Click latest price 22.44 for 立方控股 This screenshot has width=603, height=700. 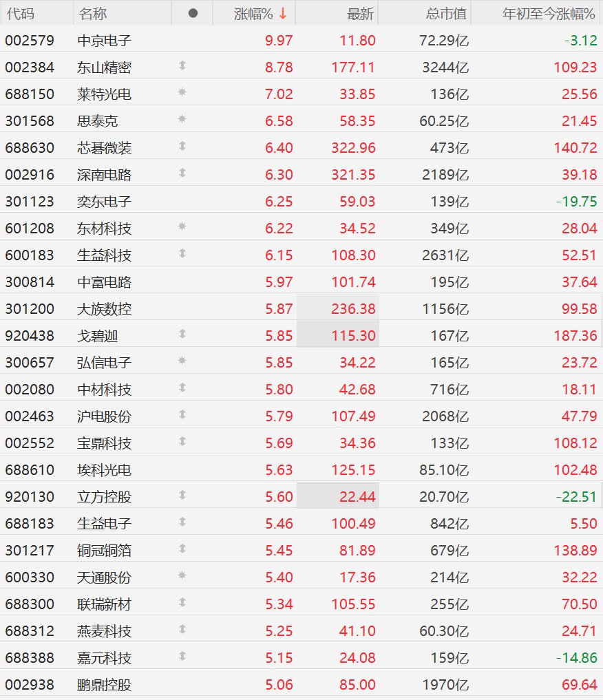[357, 497]
